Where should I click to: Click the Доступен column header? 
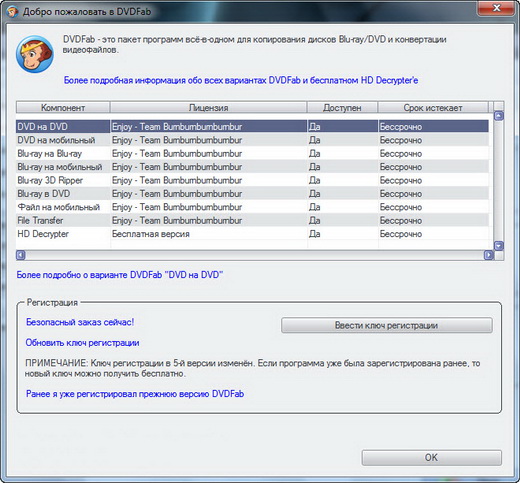[x=342, y=108]
